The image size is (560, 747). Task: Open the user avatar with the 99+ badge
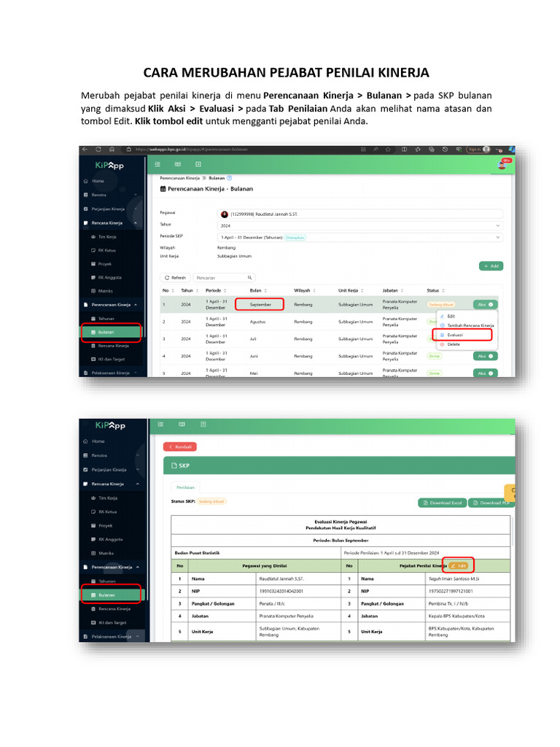tap(503, 164)
